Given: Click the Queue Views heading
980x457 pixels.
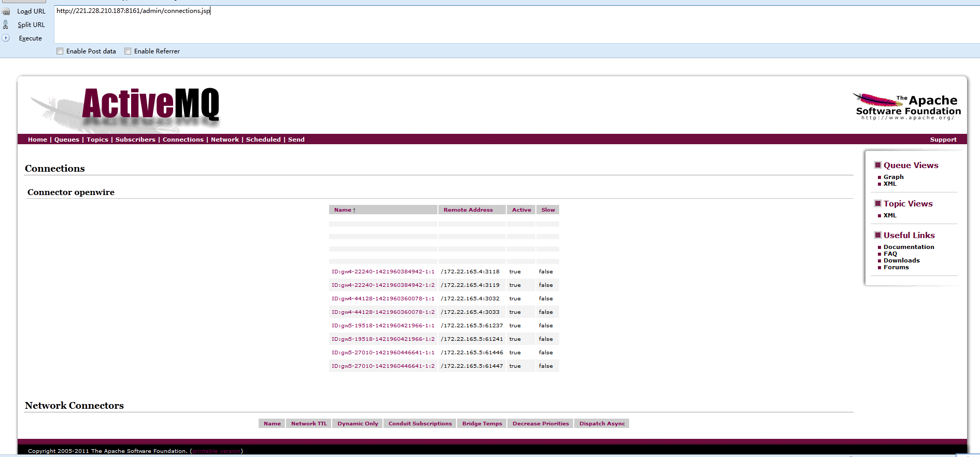Looking at the screenshot, I should coord(911,165).
